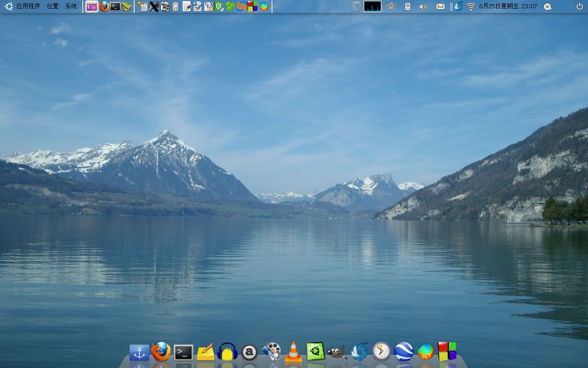Open the mail envelope indicator menu
588x368 pixels.
[440, 6]
